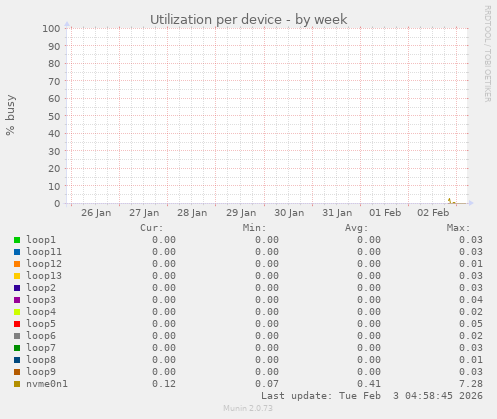The height and width of the screenshot is (419, 497).
Task: Click the loop4 lime legend swatch
Action: (x=17, y=312)
